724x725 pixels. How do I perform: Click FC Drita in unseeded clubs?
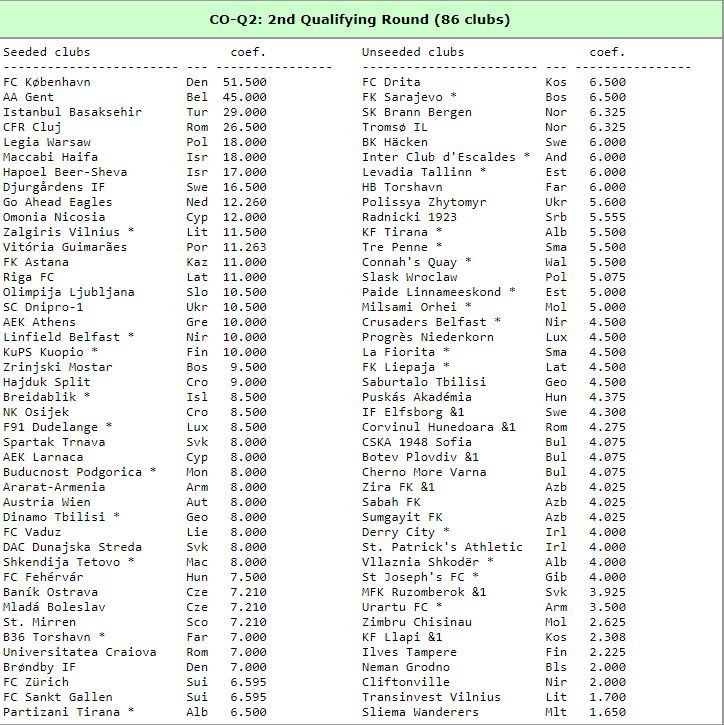click(391, 82)
